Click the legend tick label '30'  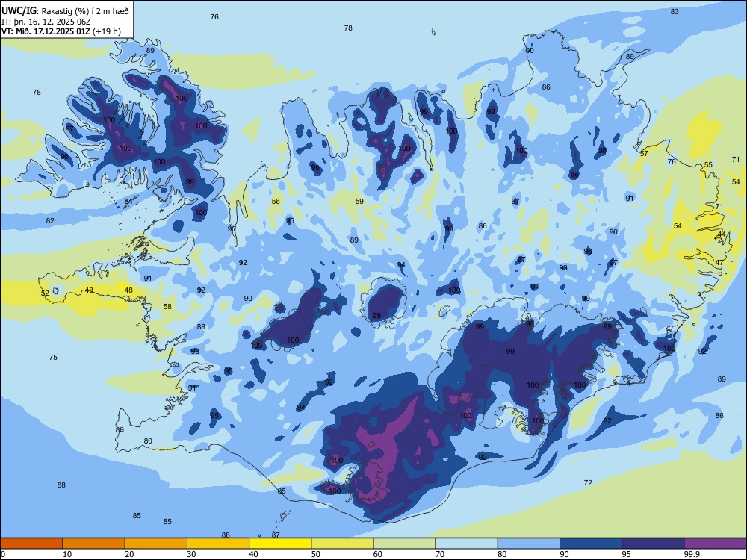pos(191,554)
